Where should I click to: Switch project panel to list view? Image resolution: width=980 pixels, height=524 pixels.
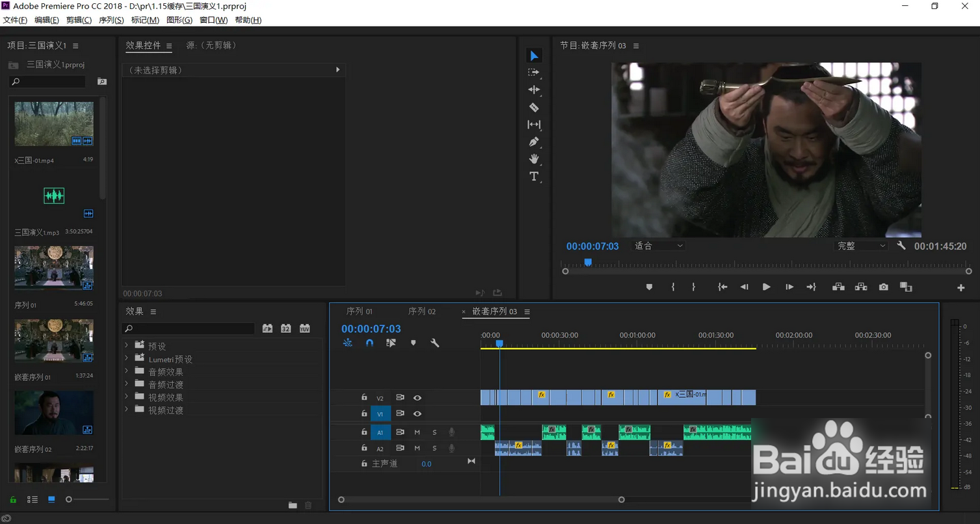(32, 499)
